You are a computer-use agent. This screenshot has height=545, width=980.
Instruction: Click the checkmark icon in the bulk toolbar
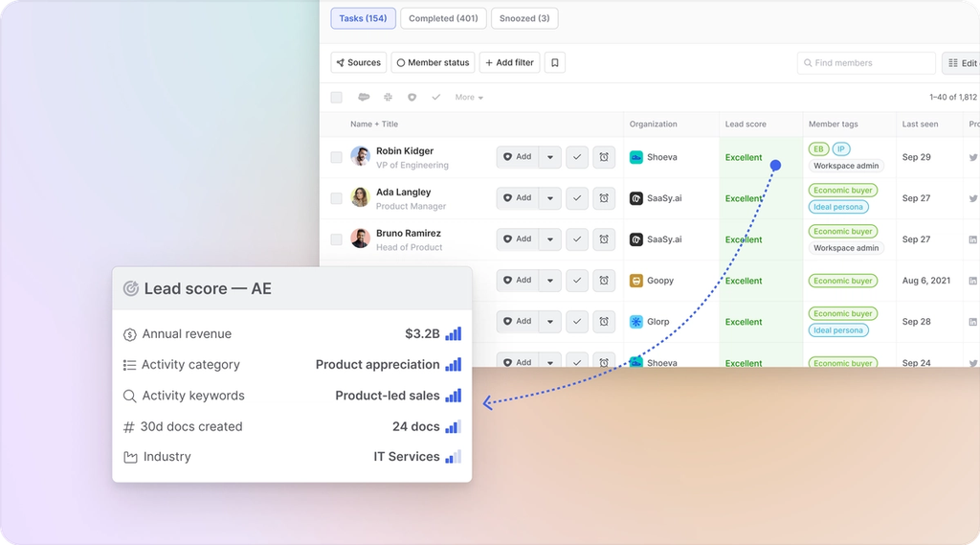436,97
